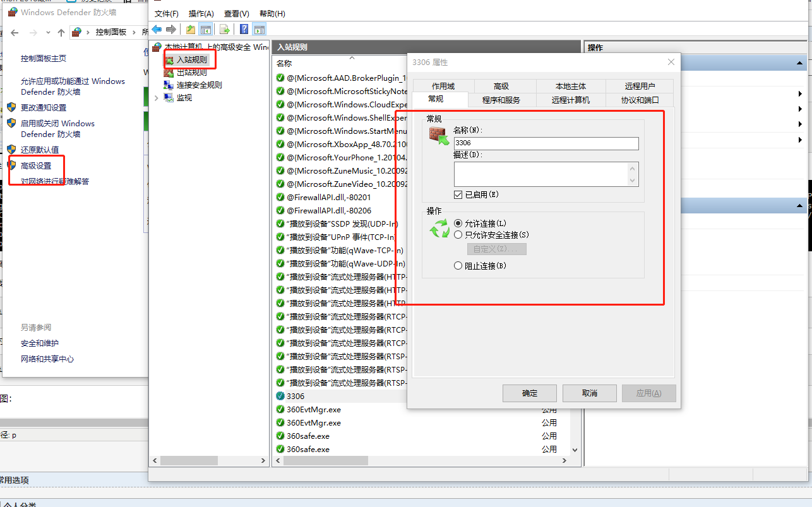Toggle the 已启用(E) checkbox
This screenshot has height=507, width=812.
click(x=458, y=195)
